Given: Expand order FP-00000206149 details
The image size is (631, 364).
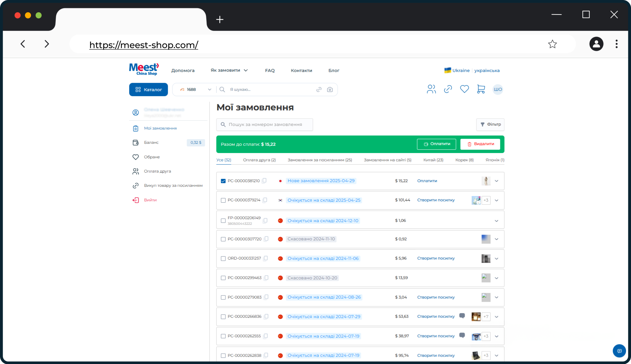Looking at the screenshot, I should 496,221.
